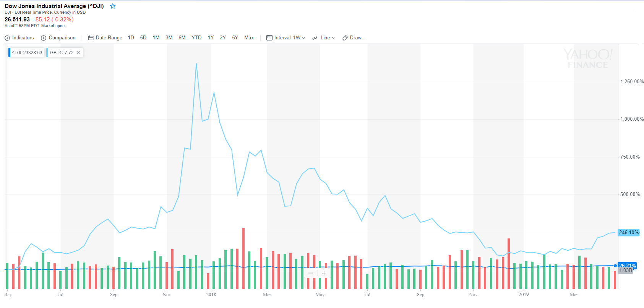The width and height of the screenshot is (644, 308).
Task: Select the YTD date range
Action: click(196, 38)
